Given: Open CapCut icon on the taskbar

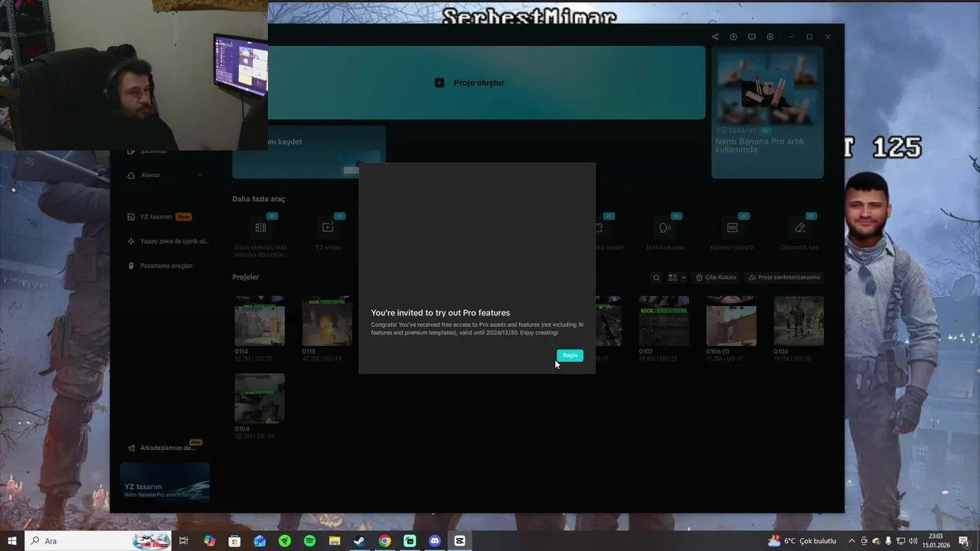Looking at the screenshot, I should tap(459, 541).
